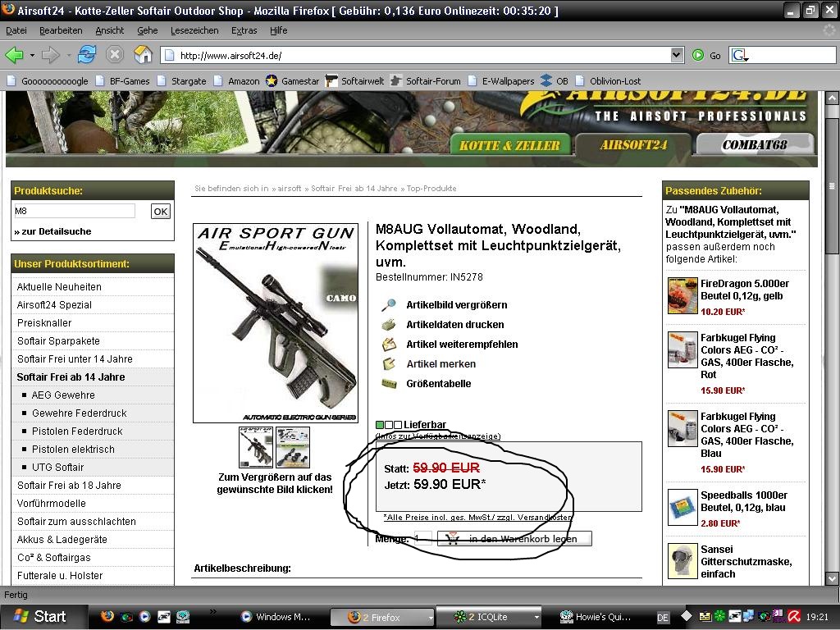Switch to the COMBAT68 tab
Screen dimensions: 840x630
755,144
